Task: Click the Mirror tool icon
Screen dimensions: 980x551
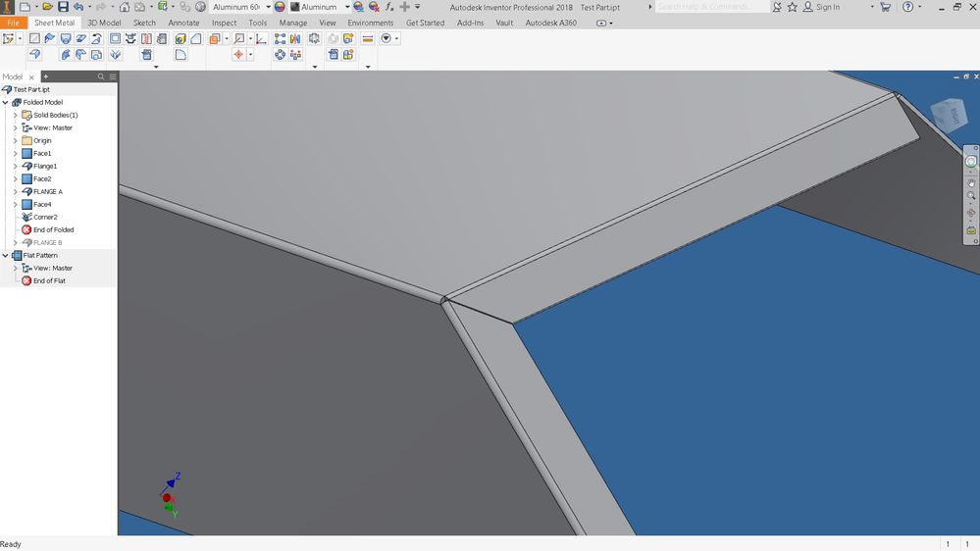Action: tap(295, 39)
